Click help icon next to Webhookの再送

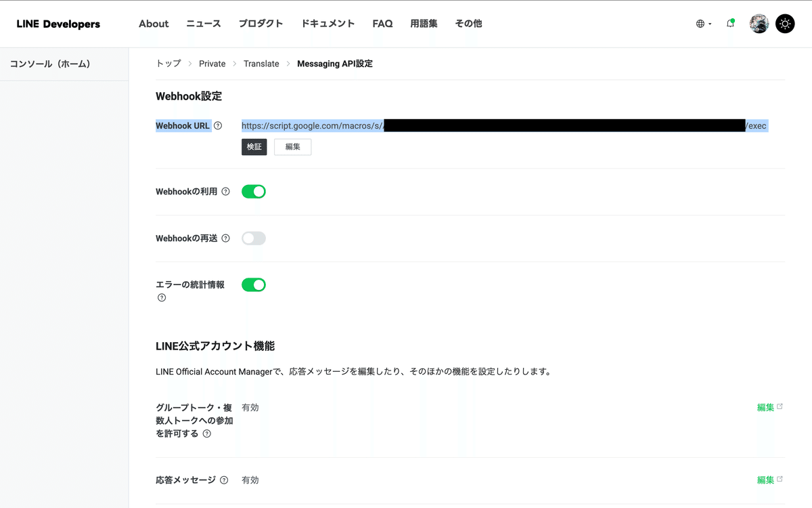pyautogui.click(x=225, y=238)
